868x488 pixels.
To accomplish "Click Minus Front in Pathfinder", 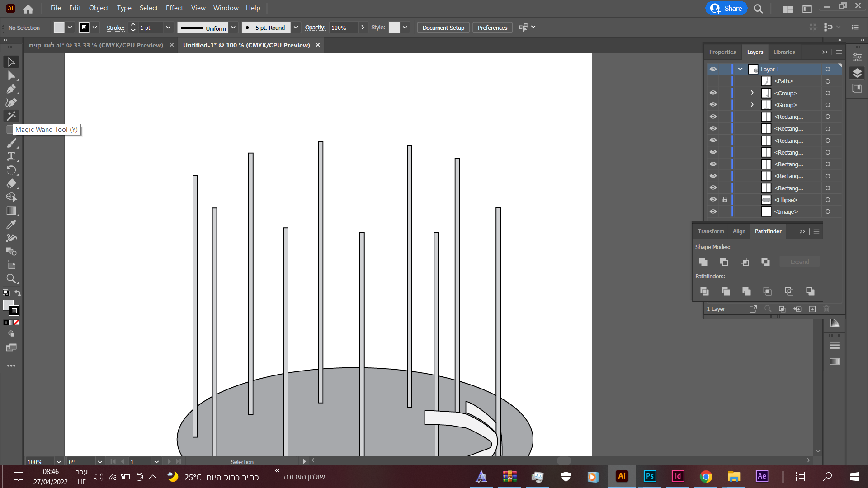I will 724,262.
